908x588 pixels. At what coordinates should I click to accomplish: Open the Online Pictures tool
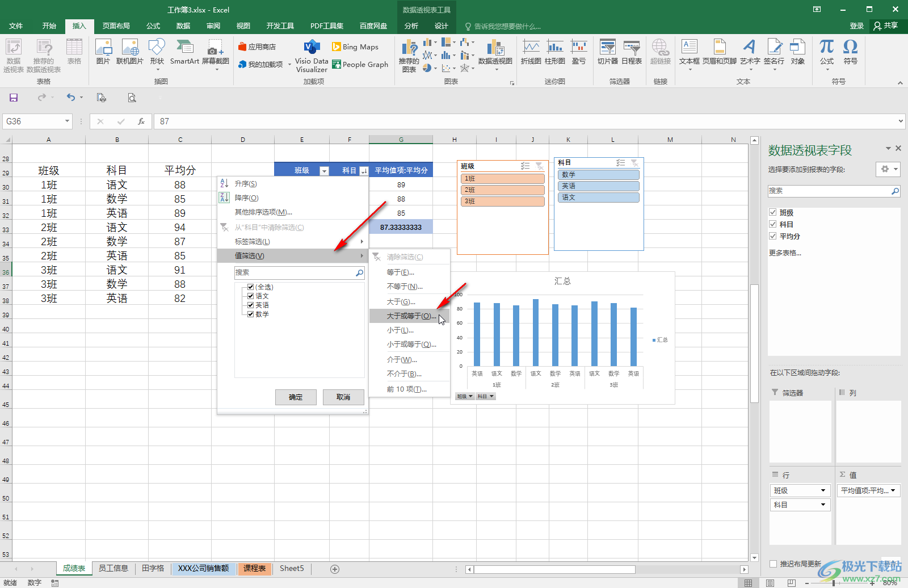130,52
